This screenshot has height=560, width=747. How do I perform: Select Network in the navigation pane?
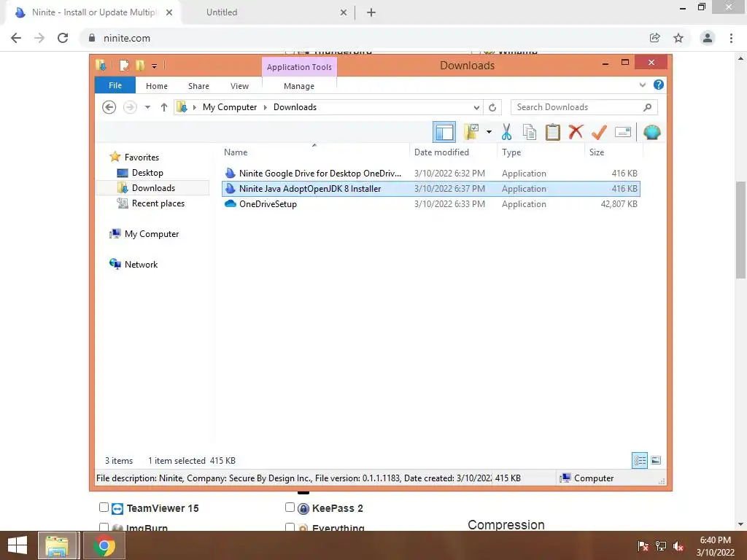(141, 264)
